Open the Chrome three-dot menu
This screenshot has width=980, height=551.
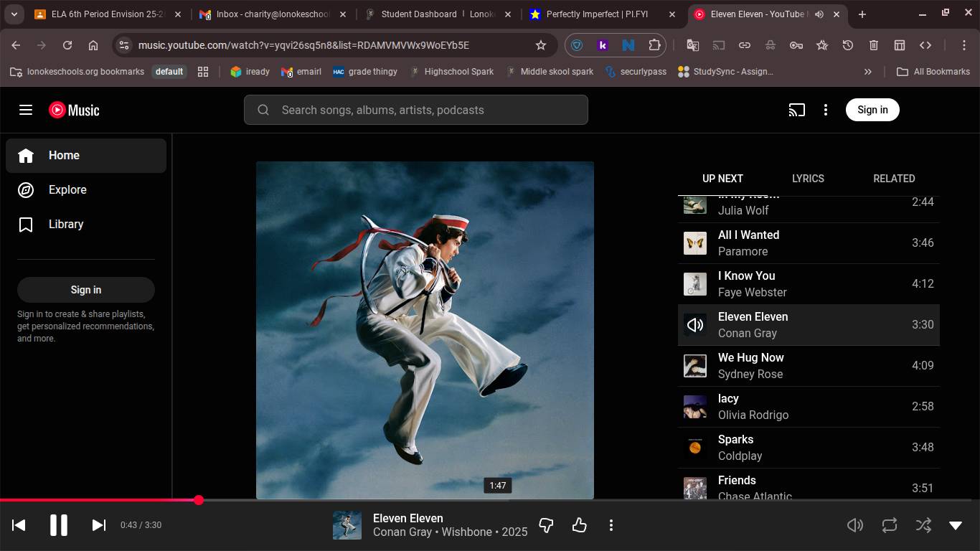[x=964, y=45]
